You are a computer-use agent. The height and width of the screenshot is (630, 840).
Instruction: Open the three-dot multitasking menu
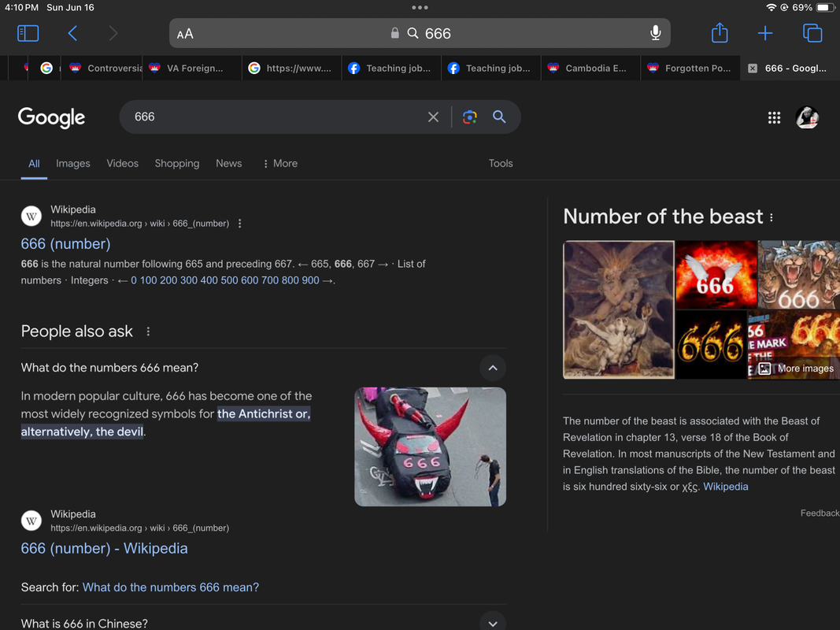click(420, 8)
